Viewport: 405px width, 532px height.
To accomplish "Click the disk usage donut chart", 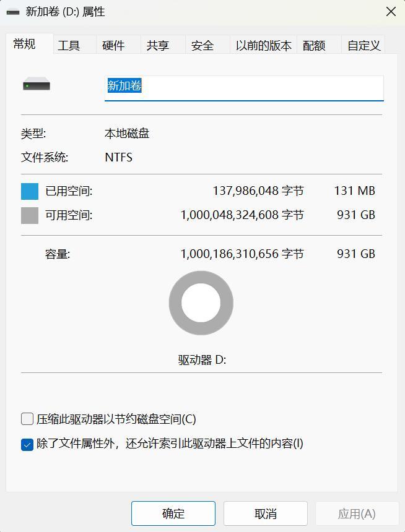I will [201, 303].
